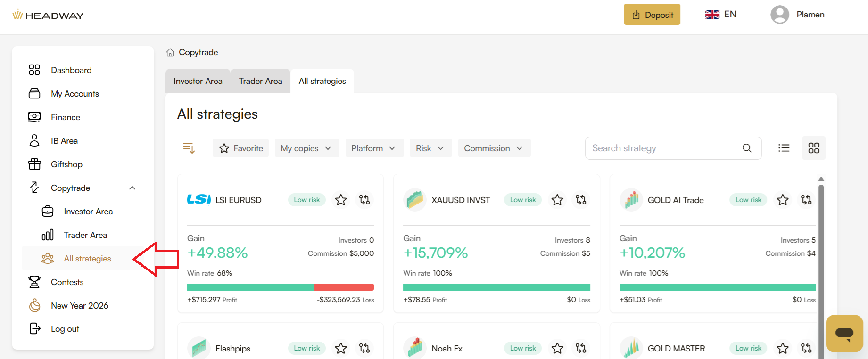The image size is (868, 359).
Task: Click copy icon on Flashpips card
Action: tap(364, 348)
